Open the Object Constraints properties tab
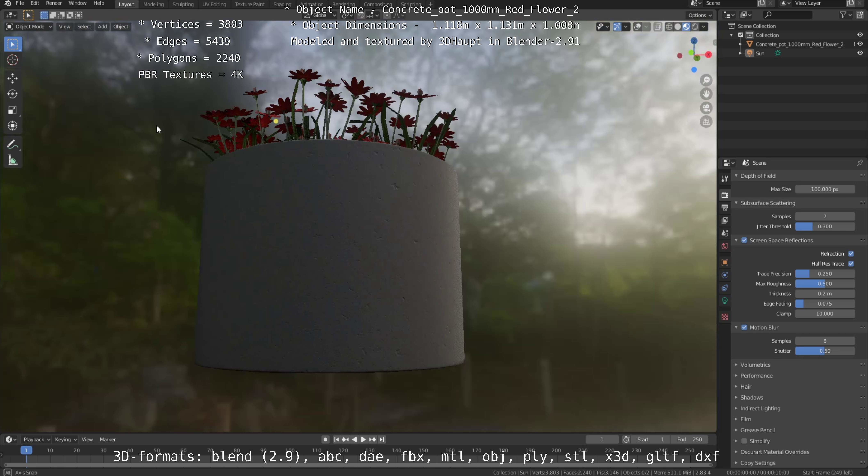 click(724, 288)
